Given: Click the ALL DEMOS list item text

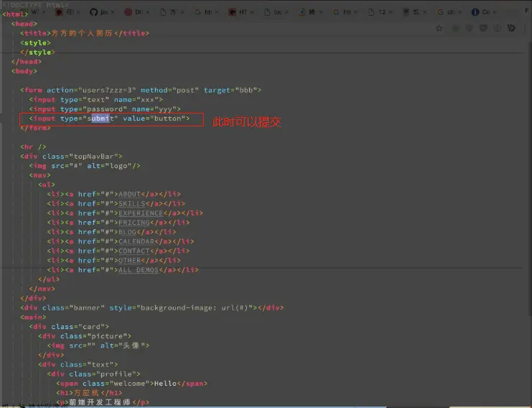Looking at the screenshot, I should pyautogui.click(x=139, y=270).
